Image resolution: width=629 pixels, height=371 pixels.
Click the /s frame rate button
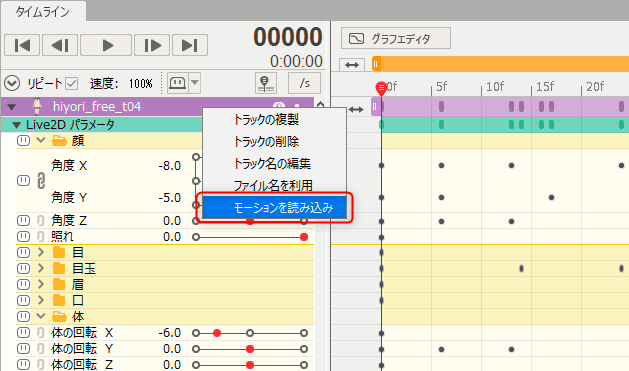coord(304,83)
